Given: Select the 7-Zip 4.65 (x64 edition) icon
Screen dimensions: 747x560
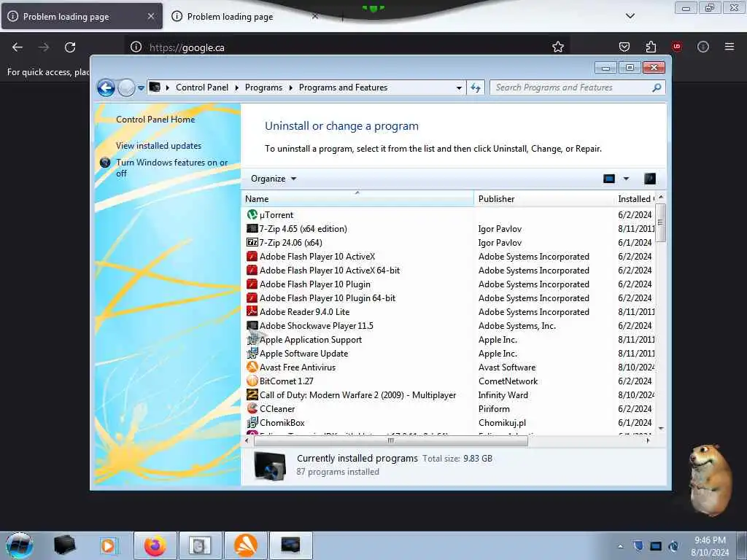Looking at the screenshot, I should (252, 228).
